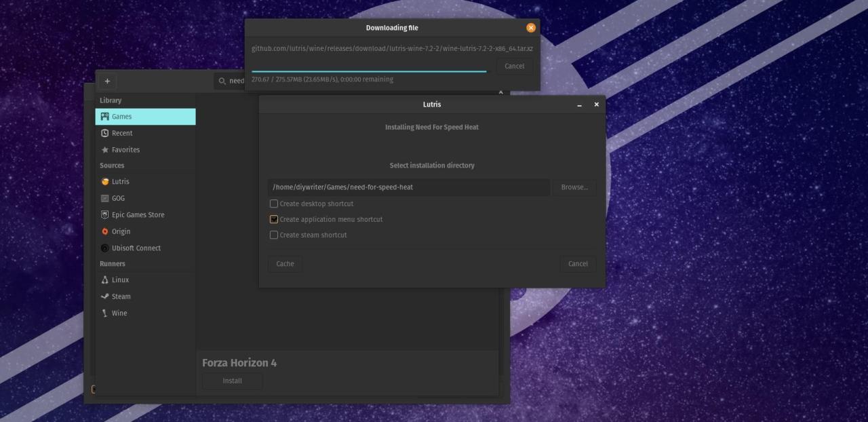Open Favorites in the sidebar

coord(145,150)
